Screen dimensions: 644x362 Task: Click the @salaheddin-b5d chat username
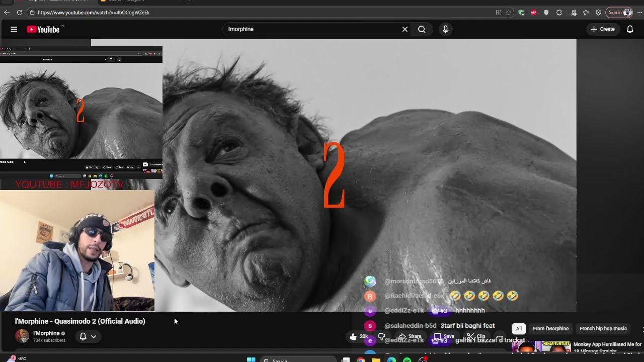point(410,326)
